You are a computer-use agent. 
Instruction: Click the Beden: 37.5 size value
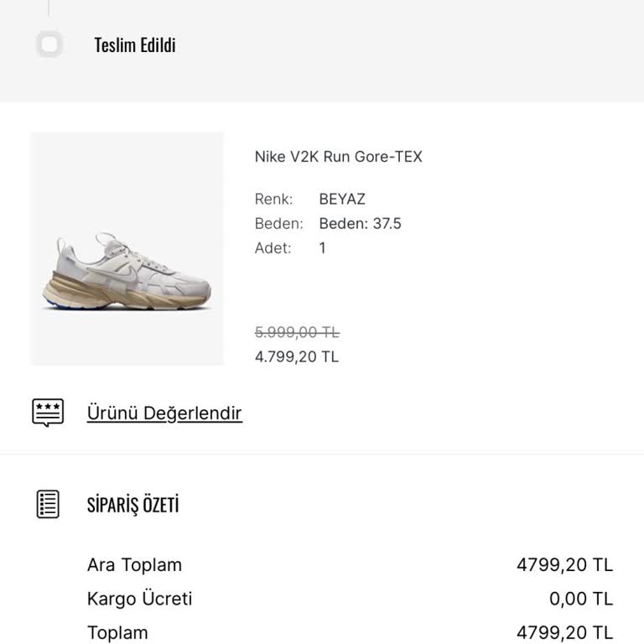[360, 224]
